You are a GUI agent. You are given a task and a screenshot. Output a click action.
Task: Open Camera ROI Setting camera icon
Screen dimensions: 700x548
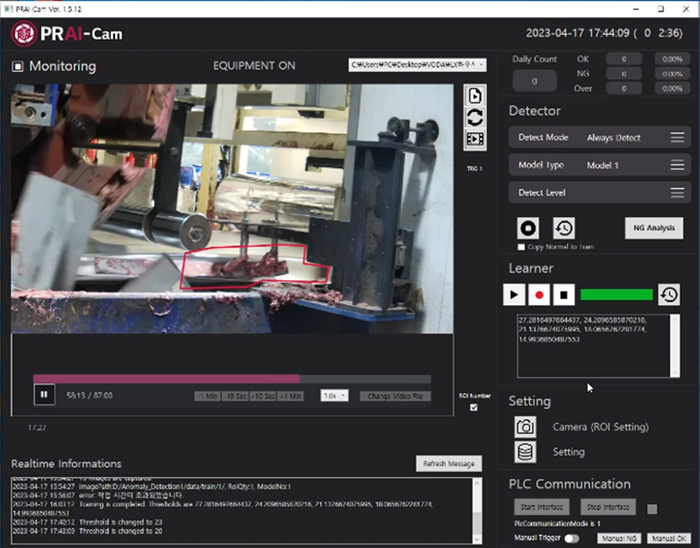pyautogui.click(x=525, y=427)
